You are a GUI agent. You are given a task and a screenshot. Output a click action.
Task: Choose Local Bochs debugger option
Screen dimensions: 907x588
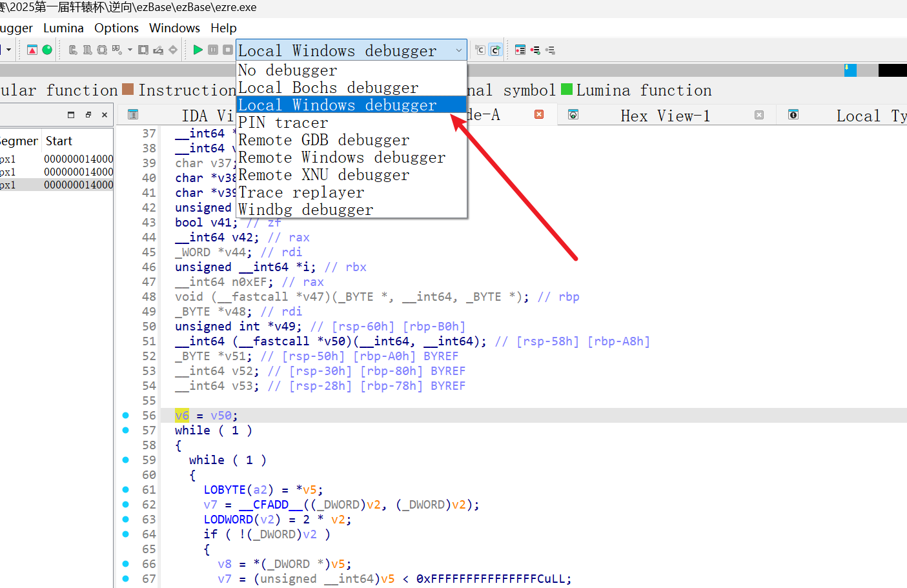(x=352, y=87)
